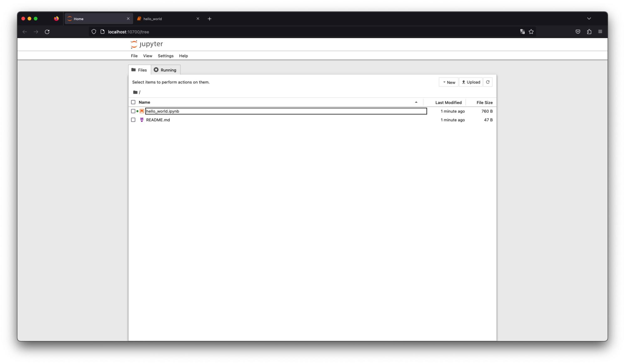The height and width of the screenshot is (364, 625).
Task: Open the list all tabs chevron
Action: [589, 19]
